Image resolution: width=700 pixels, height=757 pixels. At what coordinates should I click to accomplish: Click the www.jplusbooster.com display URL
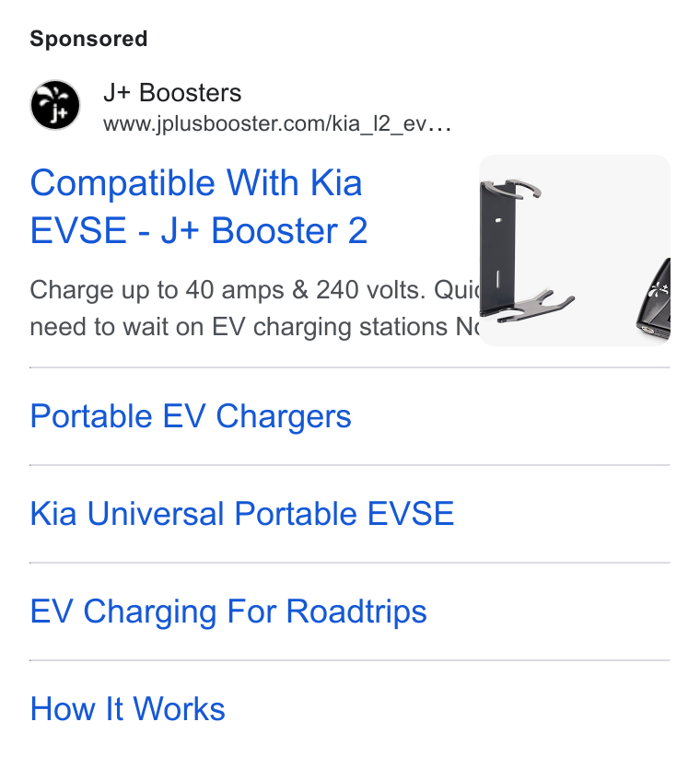click(x=277, y=124)
